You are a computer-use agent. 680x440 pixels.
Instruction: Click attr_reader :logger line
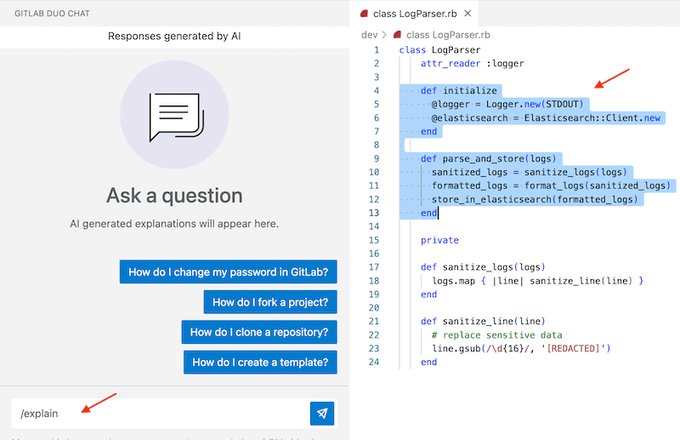point(472,63)
